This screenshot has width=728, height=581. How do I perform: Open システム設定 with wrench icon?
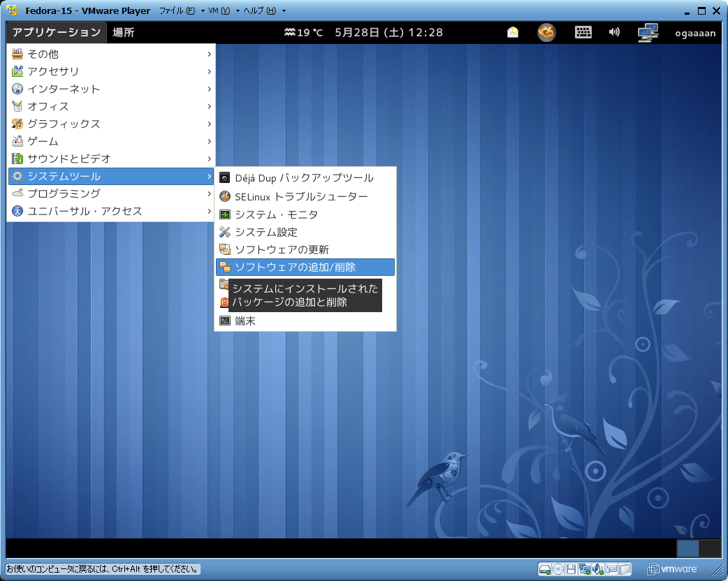point(305,232)
